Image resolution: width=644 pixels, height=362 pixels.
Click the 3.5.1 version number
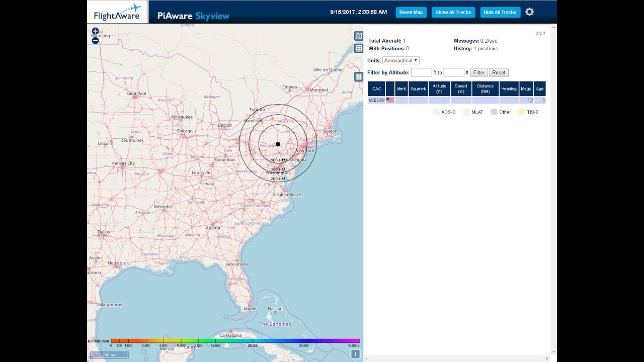tap(540, 33)
